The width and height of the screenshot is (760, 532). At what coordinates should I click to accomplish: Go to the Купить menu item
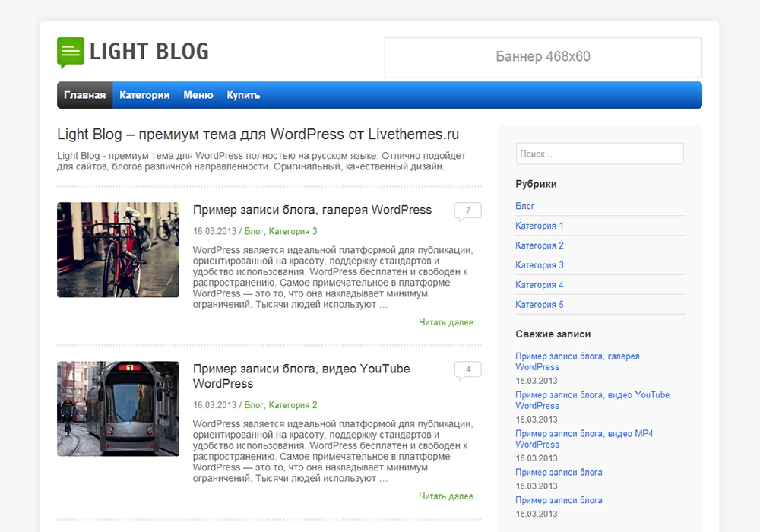tap(243, 95)
